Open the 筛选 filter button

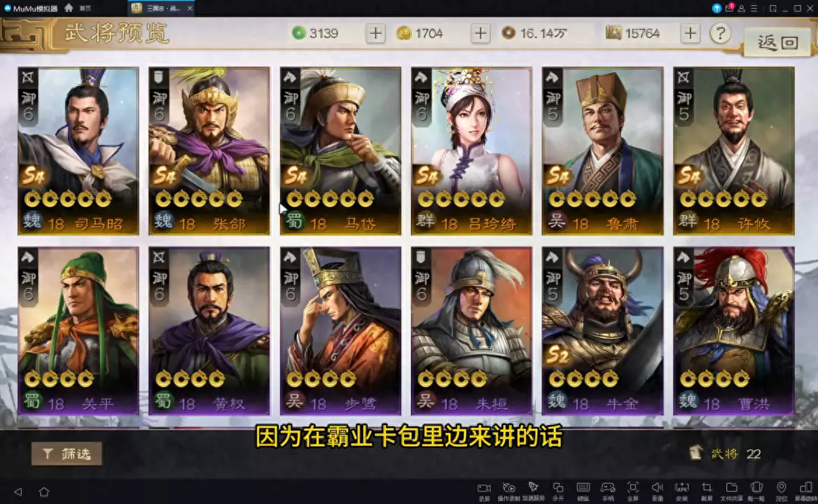[67, 454]
